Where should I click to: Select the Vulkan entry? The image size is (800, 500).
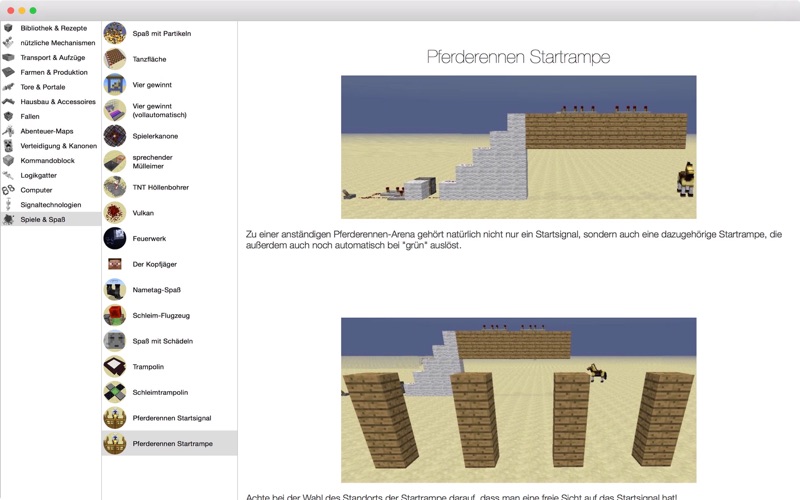pyautogui.click(x=169, y=213)
